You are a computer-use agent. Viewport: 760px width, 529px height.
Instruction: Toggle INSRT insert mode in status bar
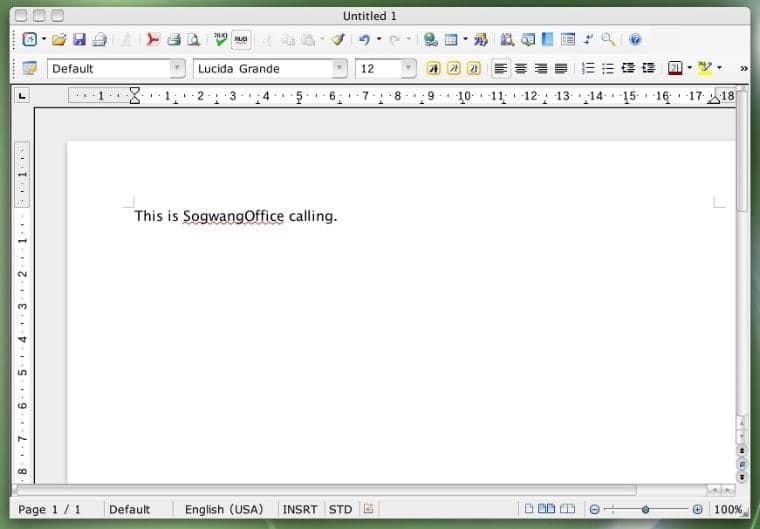(300, 509)
